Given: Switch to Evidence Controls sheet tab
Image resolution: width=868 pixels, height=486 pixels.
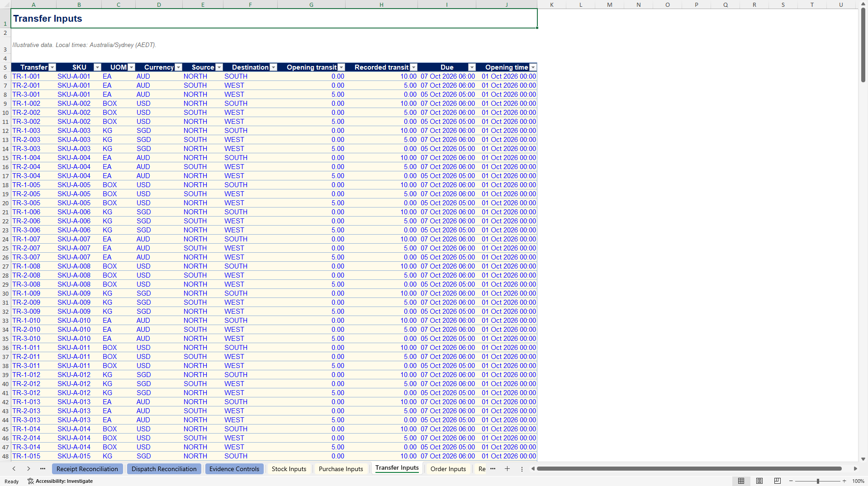Looking at the screenshot, I should pyautogui.click(x=234, y=469).
